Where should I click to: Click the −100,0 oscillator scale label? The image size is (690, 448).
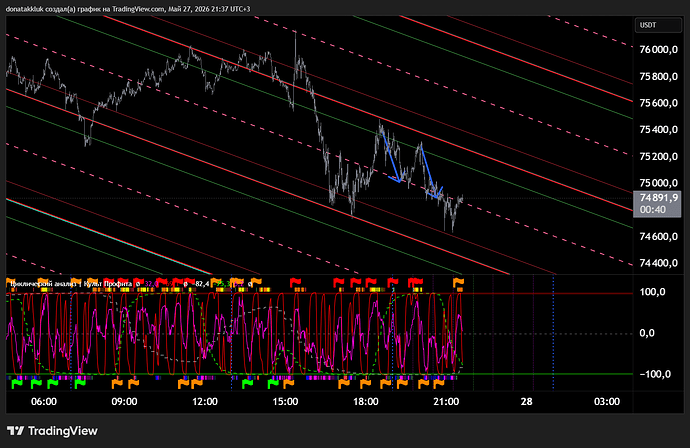coord(655,374)
